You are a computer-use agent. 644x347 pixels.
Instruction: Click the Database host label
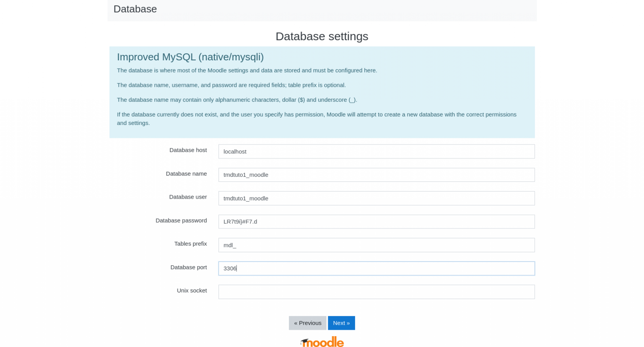[188, 150]
